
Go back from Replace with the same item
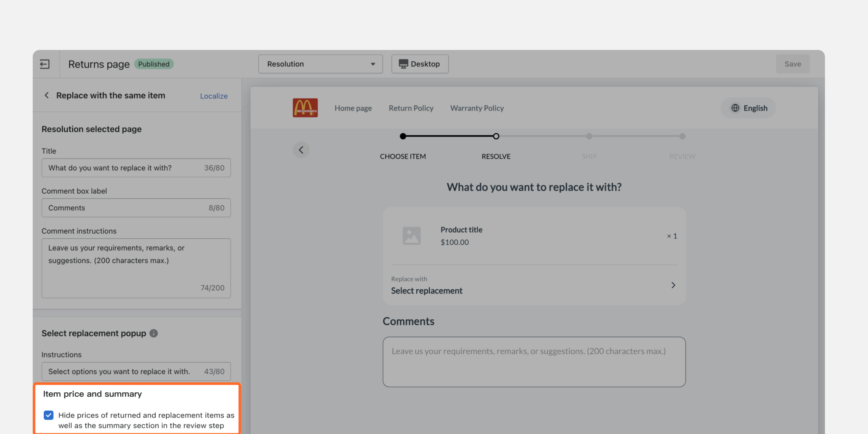(47, 95)
